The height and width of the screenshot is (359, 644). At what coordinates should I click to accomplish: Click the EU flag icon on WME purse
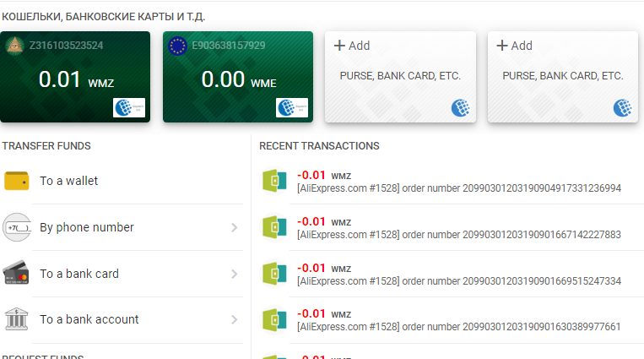click(x=177, y=46)
